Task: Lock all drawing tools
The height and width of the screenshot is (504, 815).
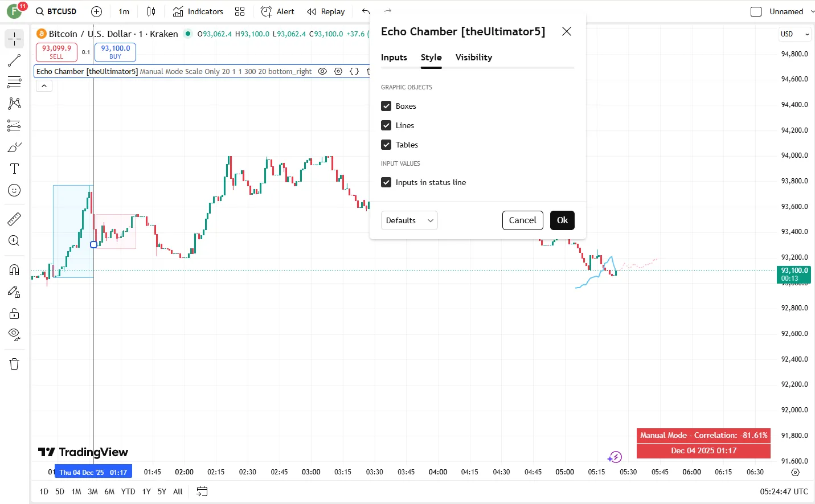Action: click(x=14, y=313)
